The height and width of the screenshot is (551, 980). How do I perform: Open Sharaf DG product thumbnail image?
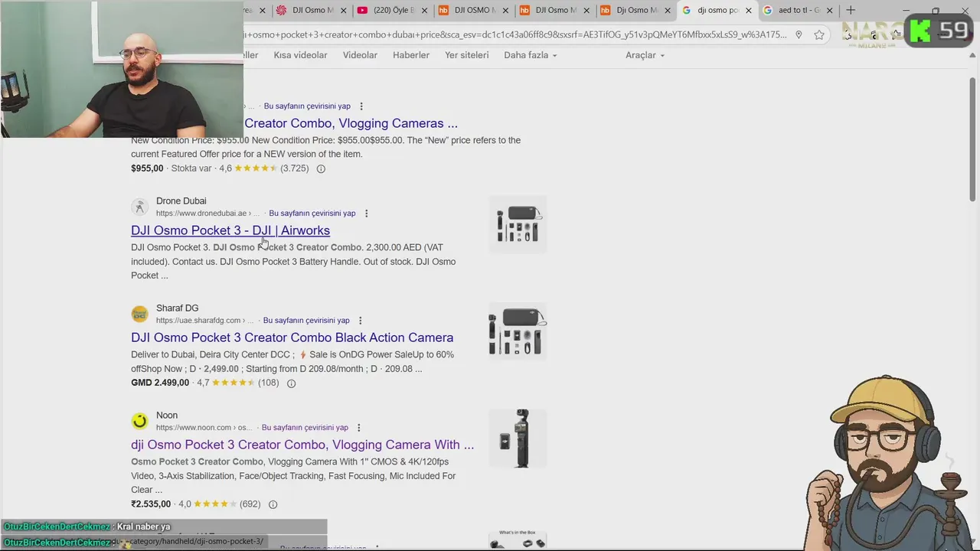coord(518,331)
